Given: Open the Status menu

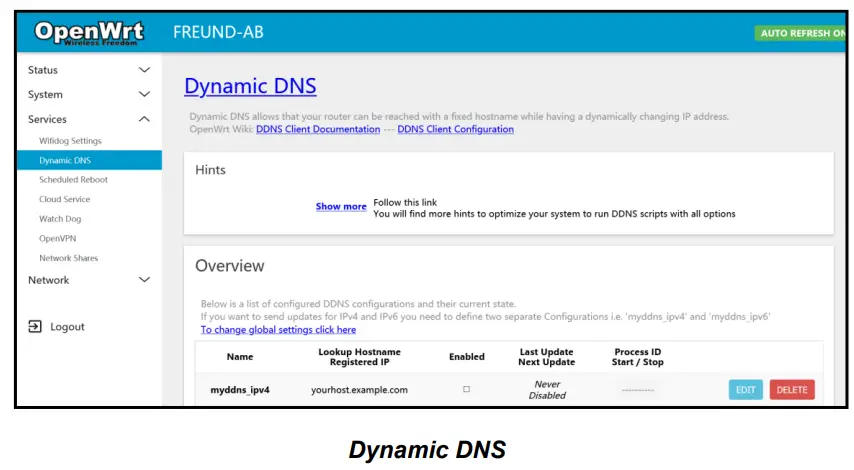Looking at the screenshot, I should [43, 70].
